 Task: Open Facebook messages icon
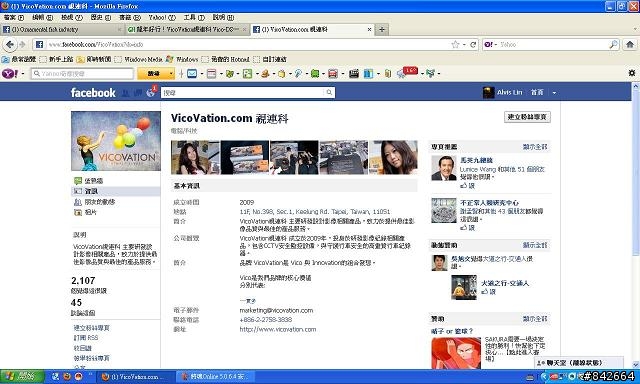pos(138,93)
